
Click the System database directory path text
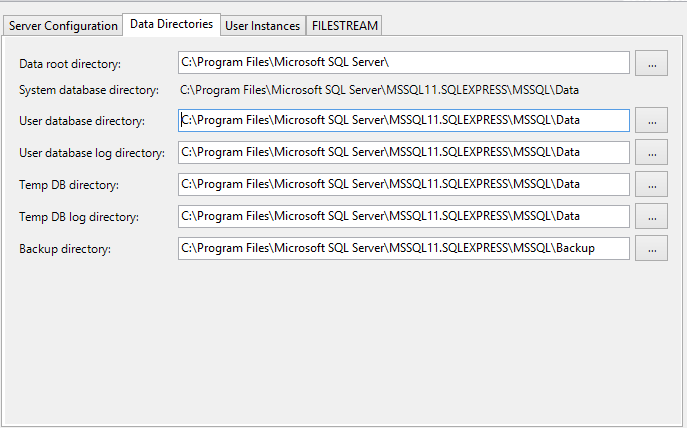pos(380,90)
